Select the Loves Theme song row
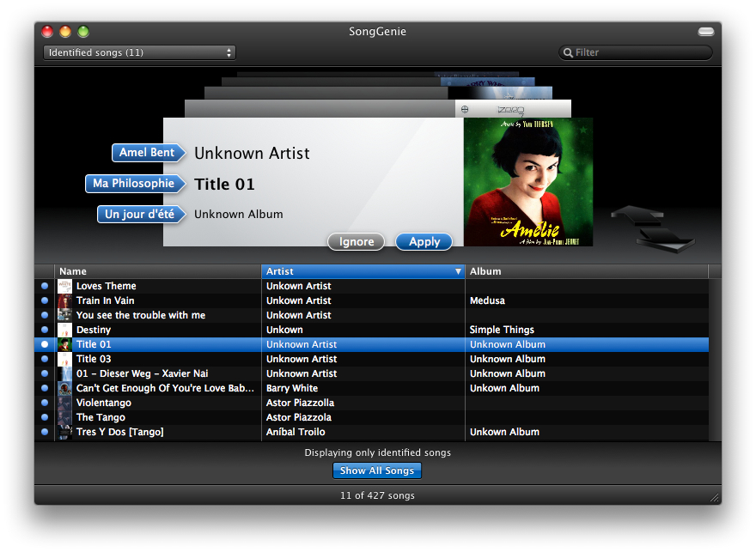 [371, 286]
